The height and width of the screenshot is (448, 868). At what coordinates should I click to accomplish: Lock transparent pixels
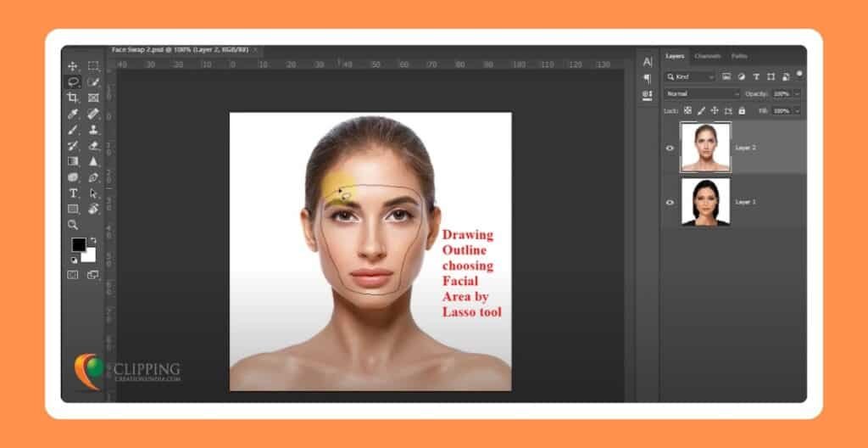687,110
